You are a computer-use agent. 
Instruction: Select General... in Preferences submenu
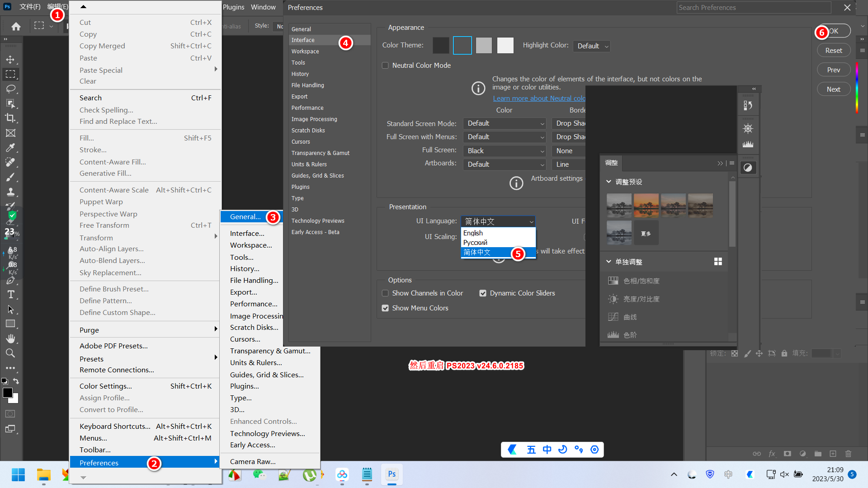click(251, 217)
